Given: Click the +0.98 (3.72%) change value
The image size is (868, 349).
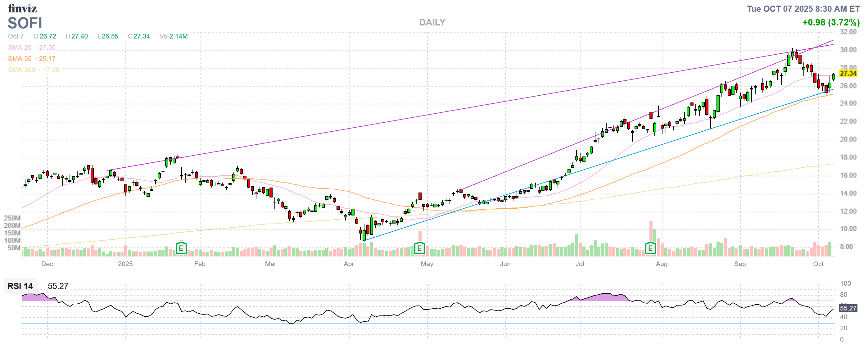Looking at the screenshot, I should [831, 23].
